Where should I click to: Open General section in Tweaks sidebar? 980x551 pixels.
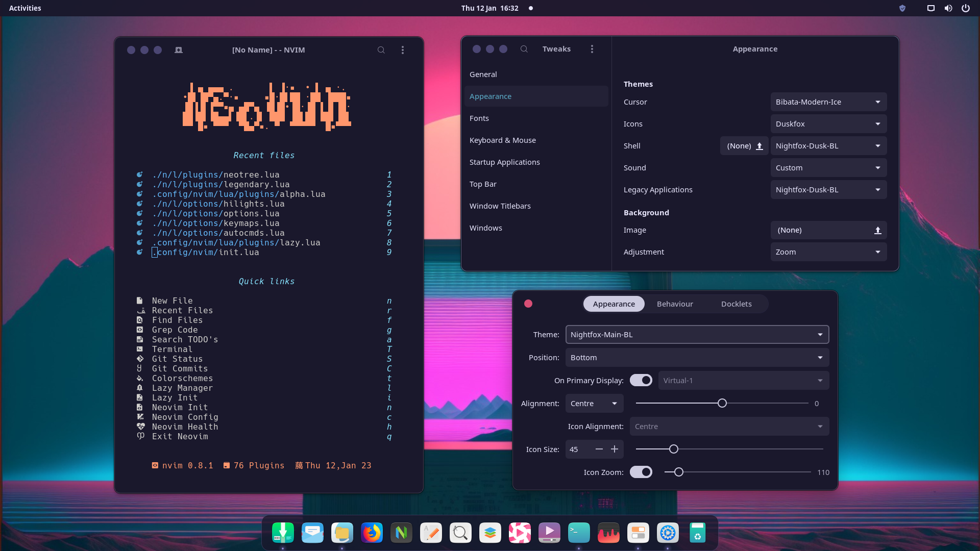point(536,74)
